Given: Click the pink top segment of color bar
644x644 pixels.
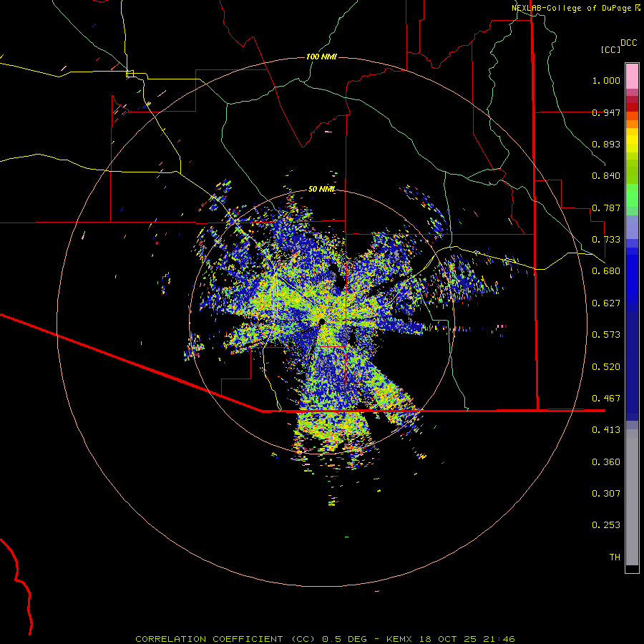Looking at the screenshot, I should (x=632, y=77).
